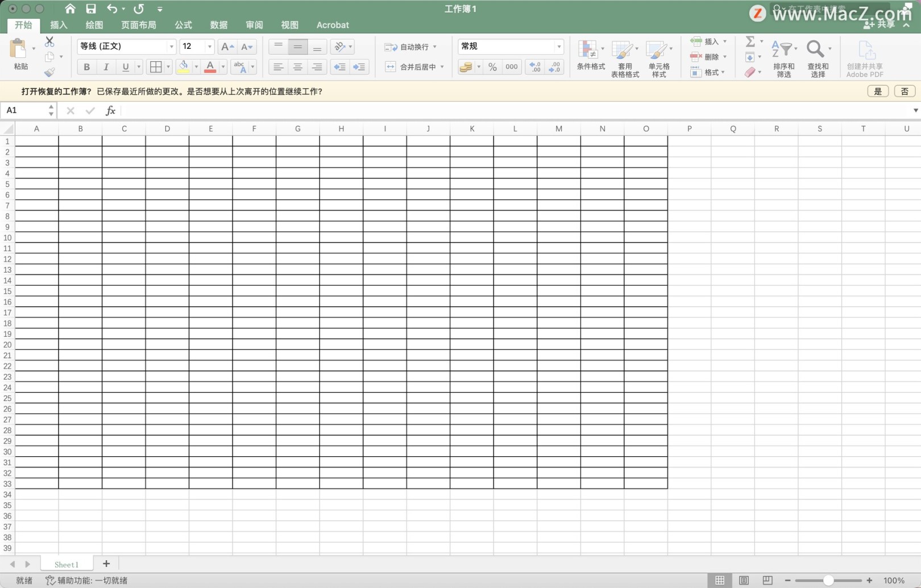Save the workbook with the floppy icon
The image size is (921, 588).
[x=91, y=9]
